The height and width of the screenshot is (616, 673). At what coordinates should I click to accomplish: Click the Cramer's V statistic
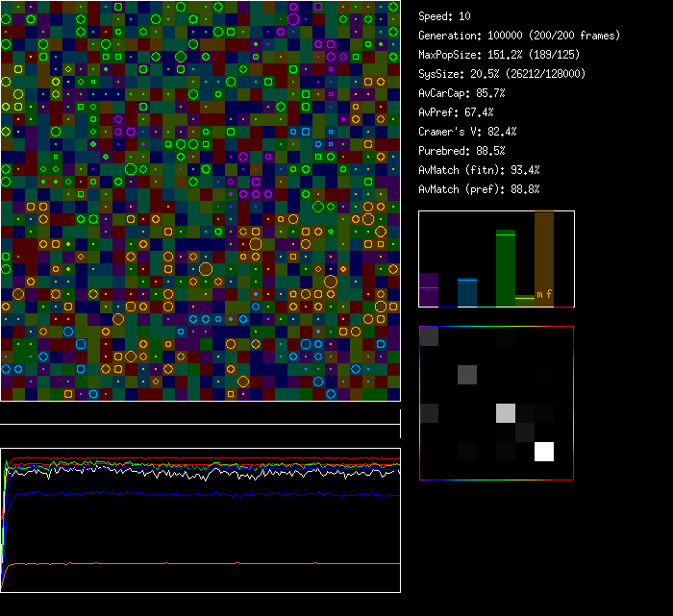(468, 132)
